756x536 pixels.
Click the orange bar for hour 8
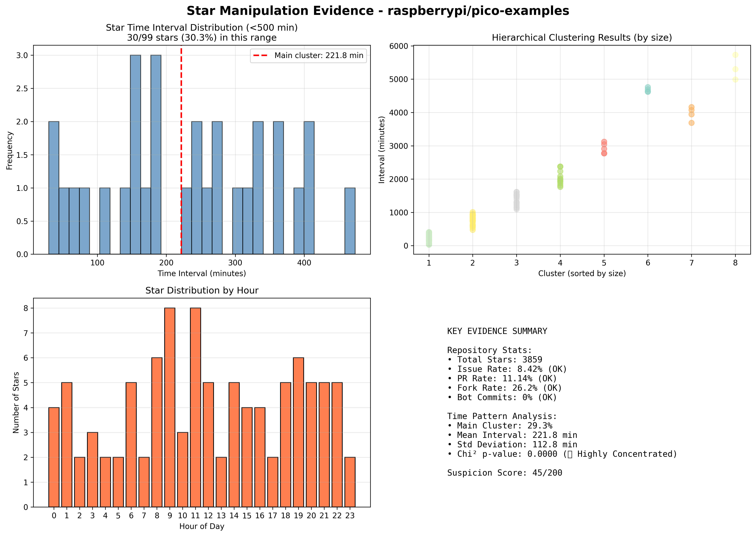(x=157, y=432)
